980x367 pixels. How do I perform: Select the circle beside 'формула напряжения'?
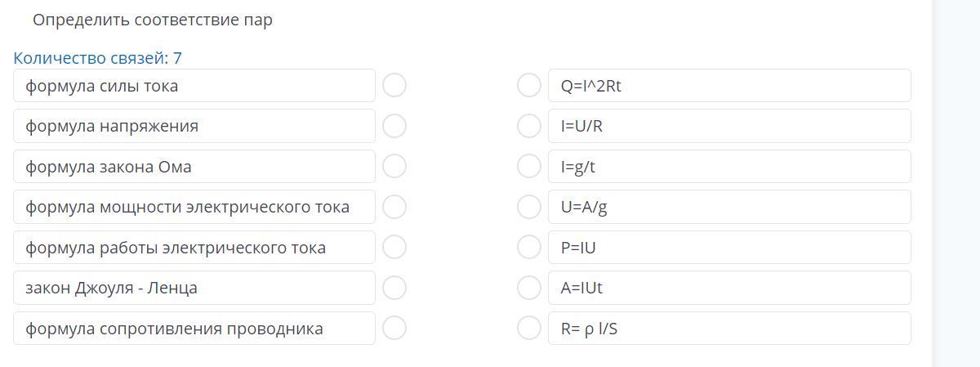click(x=394, y=126)
